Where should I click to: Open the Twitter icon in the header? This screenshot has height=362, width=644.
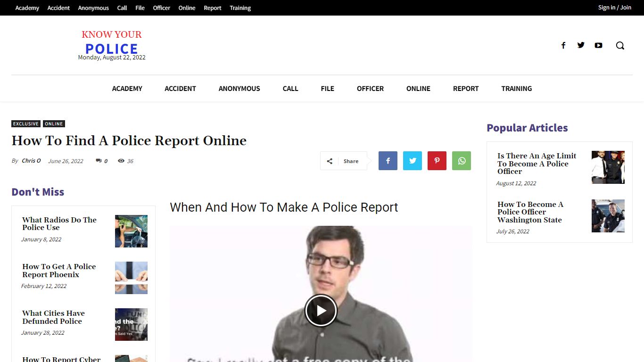581,45
